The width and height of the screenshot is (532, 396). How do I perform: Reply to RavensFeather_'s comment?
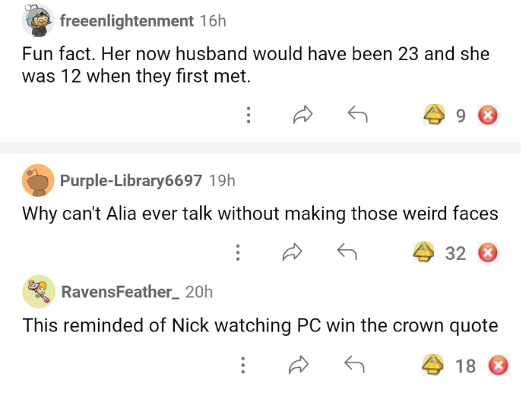coord(355,366)
